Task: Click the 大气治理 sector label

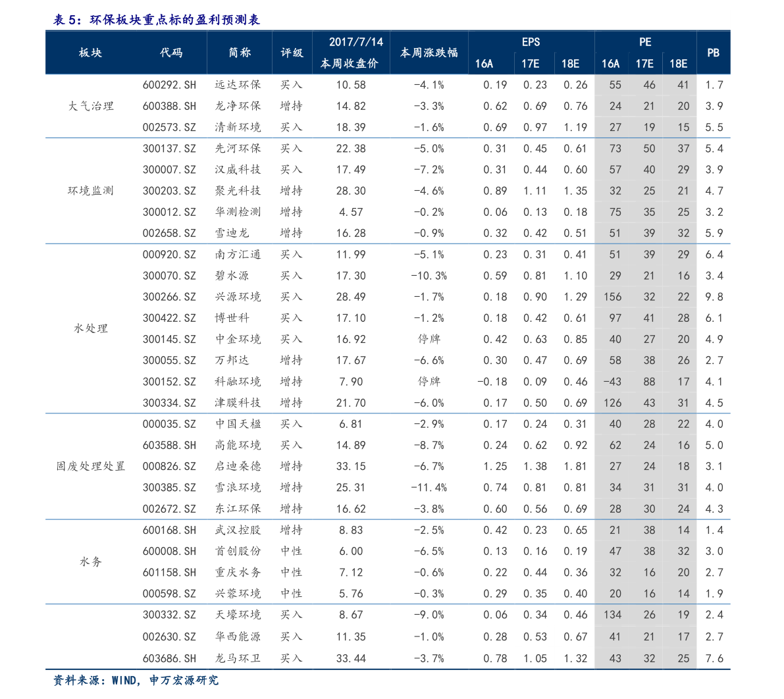Action: click(91, 106)
